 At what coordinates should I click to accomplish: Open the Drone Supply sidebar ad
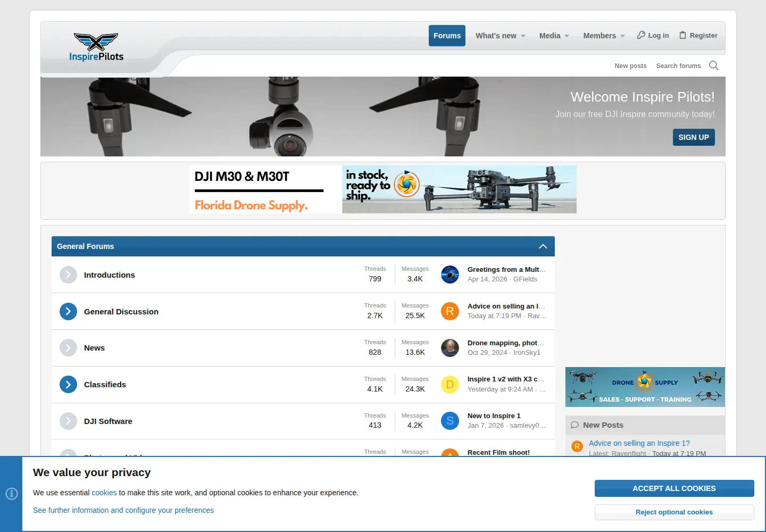(645, 387)
